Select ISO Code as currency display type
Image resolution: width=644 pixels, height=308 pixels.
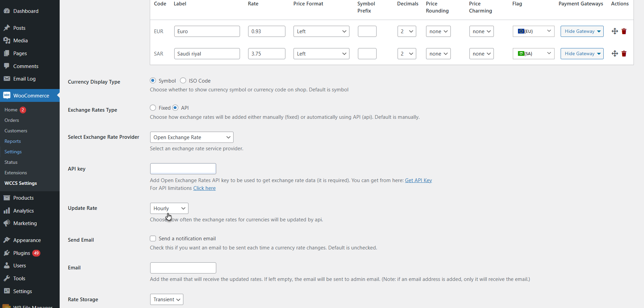(x=183, y=81)
